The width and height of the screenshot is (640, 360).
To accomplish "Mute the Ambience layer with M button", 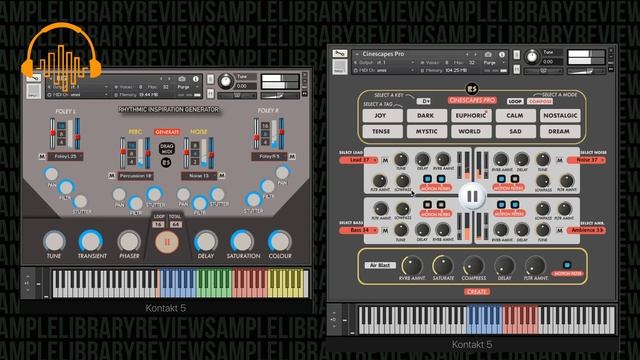I will [560, 231].
